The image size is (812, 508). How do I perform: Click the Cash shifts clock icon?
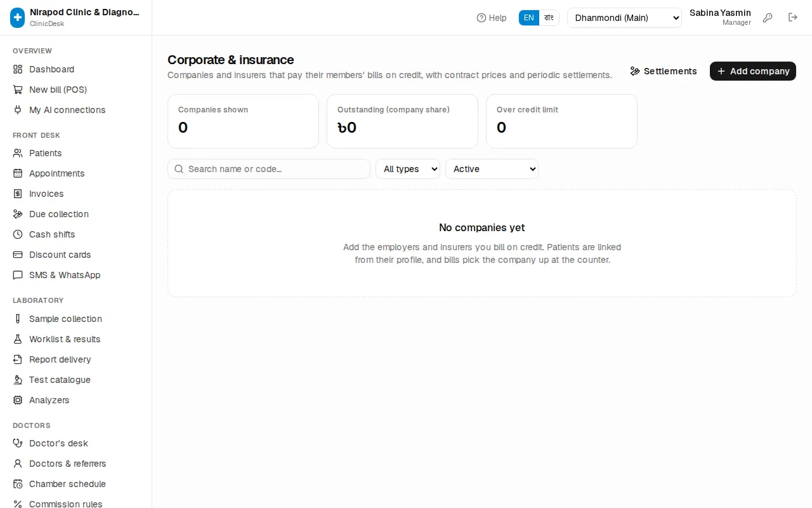(x=18, y=234)
